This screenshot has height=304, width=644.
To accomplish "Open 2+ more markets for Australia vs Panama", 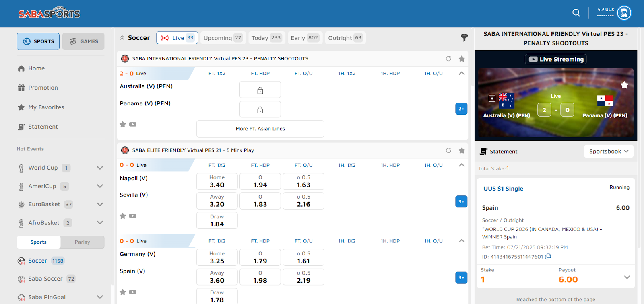I will click(461, 109).
